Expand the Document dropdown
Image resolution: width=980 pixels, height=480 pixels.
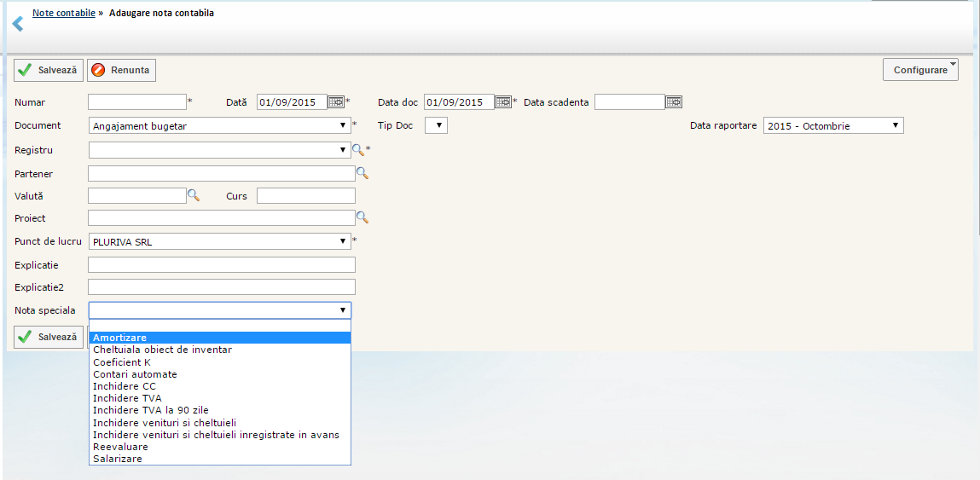click(219, 126)
